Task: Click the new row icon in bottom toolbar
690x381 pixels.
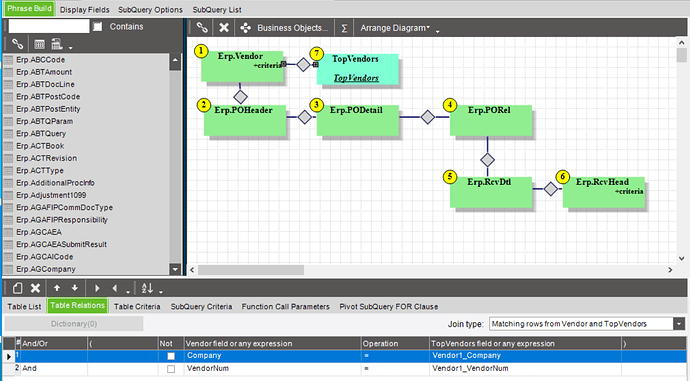Action: (x=17, y=288)
